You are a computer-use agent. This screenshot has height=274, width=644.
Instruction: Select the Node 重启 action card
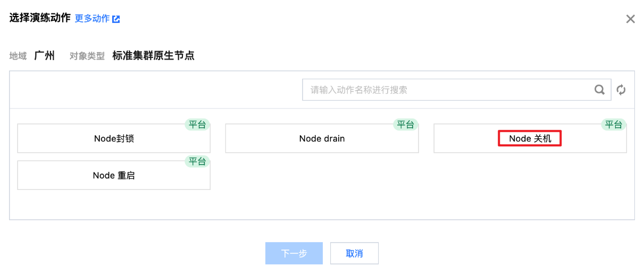[114, 176]
